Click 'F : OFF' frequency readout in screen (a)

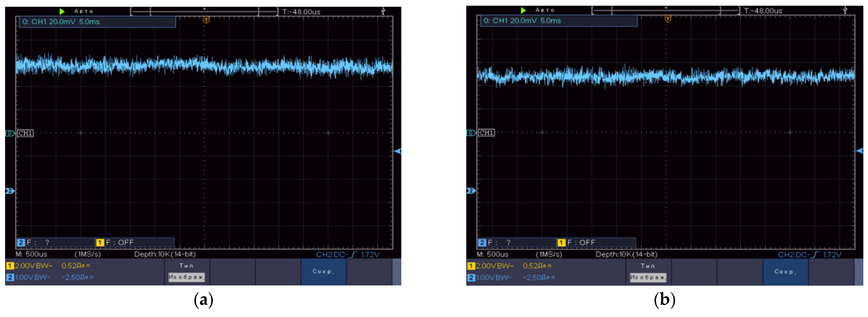tap(120, 242)
